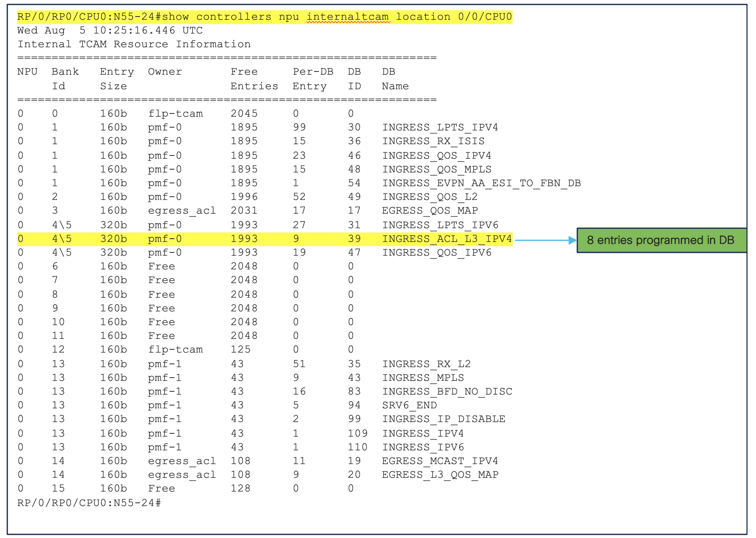Viewport: 756px width, 538px height.
Task: Click the free entries 1996 for INGRESS_QOS_L2
Action: (244, 197)
